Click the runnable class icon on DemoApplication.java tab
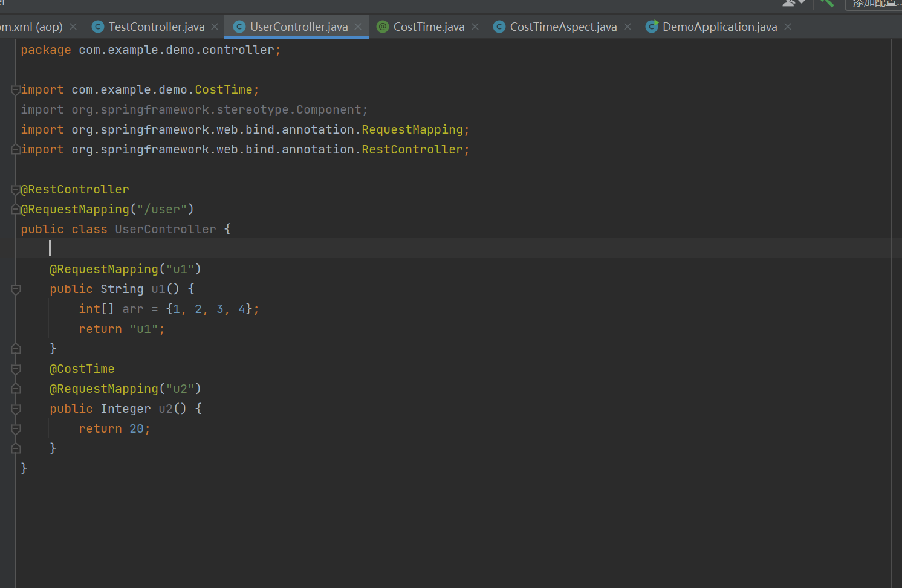The image size is (902, 588). pyautogui.click(x=652, y=27)
